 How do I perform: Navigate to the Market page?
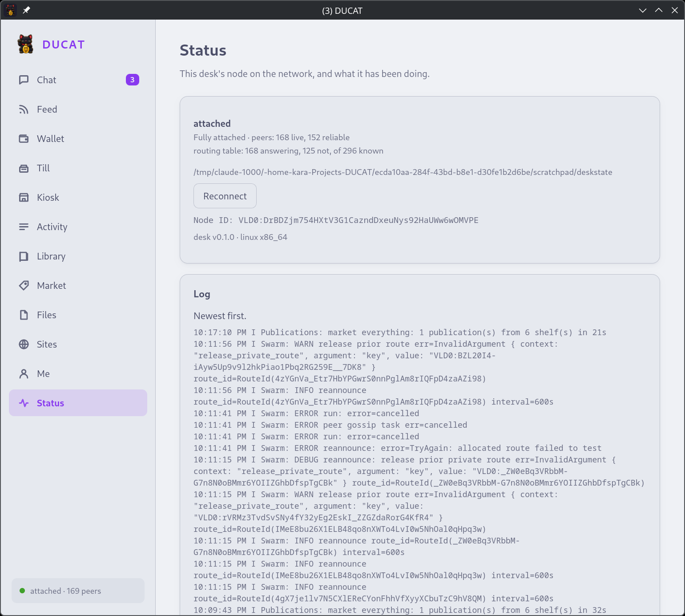pos(78,286)
